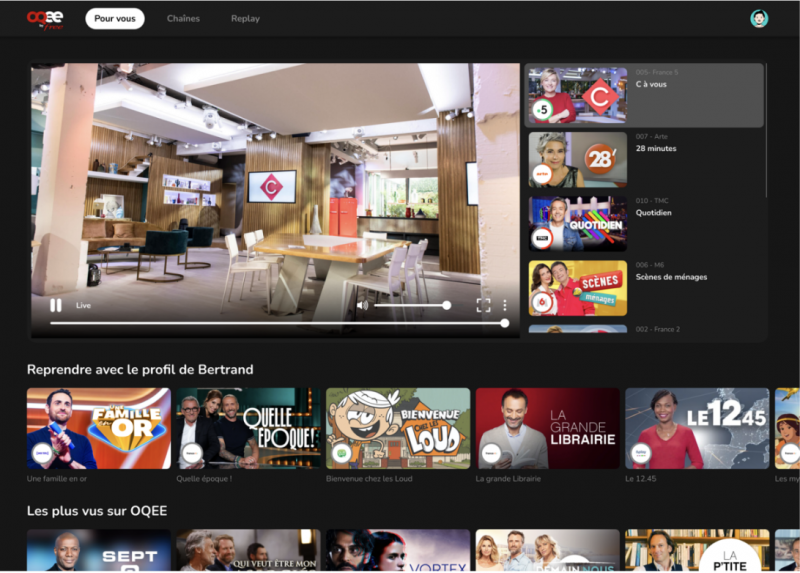
Task: Click the Les plus vus sur OQEE heading
Action: (97, 511)
